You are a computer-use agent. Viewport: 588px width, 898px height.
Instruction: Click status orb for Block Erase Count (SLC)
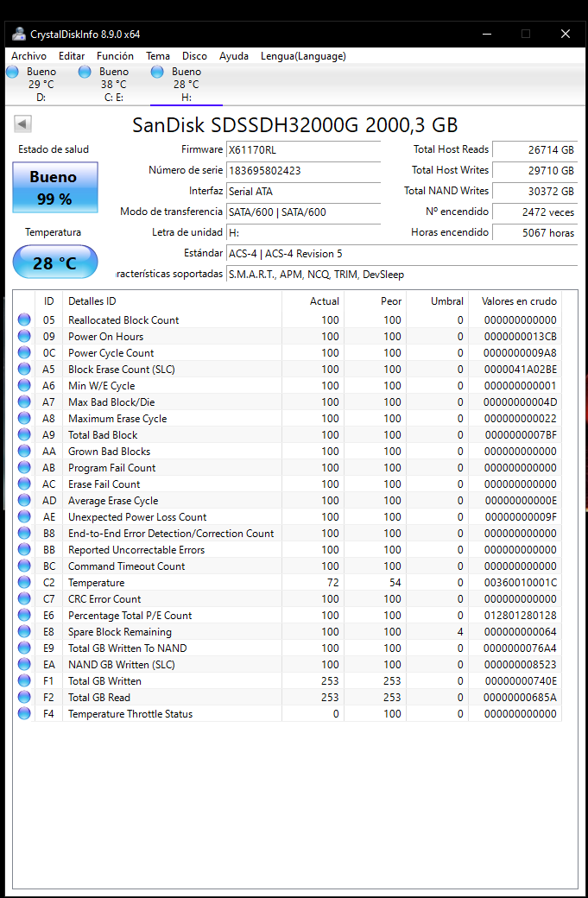[x=24, y=369]
